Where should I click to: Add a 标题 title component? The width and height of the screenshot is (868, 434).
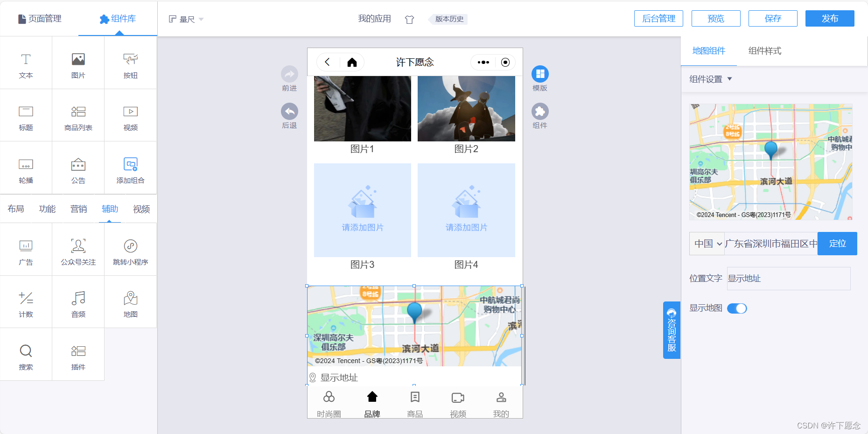tap(26, 115)
